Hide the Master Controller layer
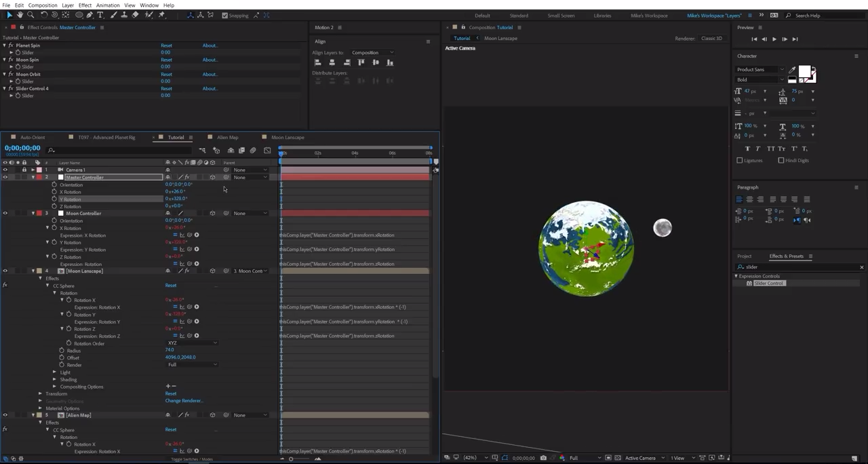 point(5,177)
